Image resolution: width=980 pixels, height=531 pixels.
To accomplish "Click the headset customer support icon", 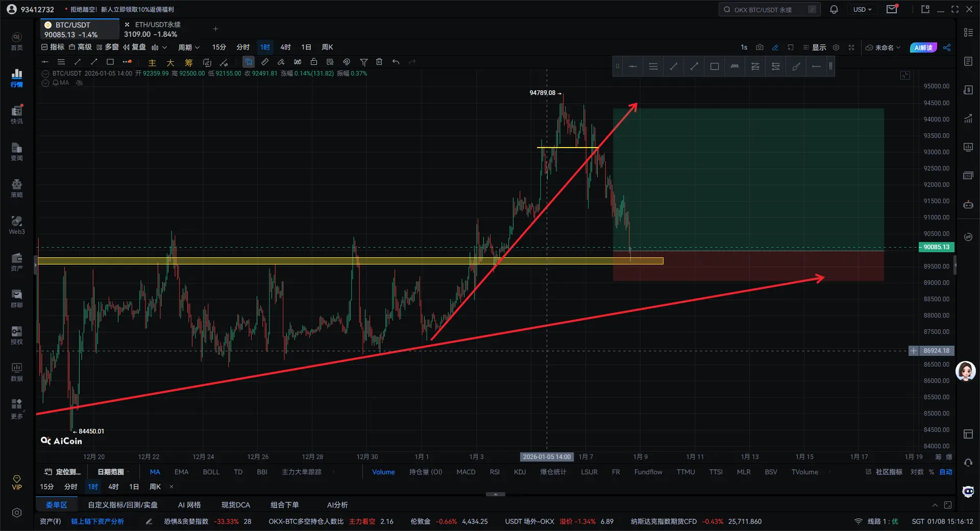I will pos(968,462).
